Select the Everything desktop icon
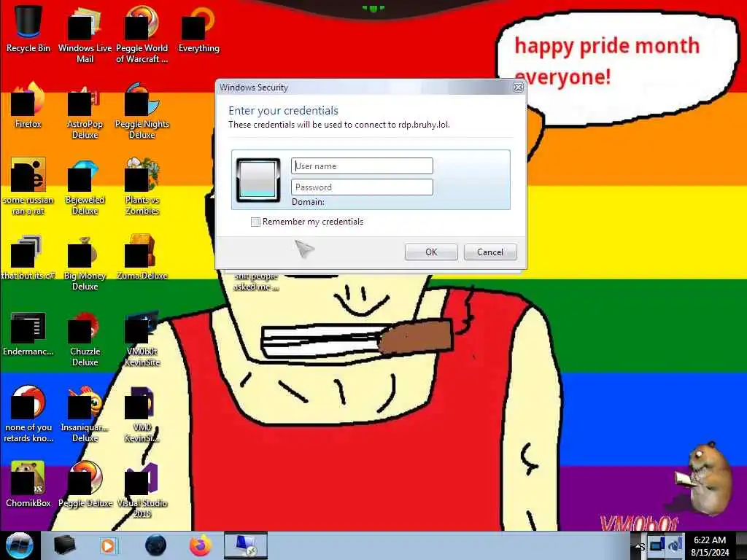 198,28
